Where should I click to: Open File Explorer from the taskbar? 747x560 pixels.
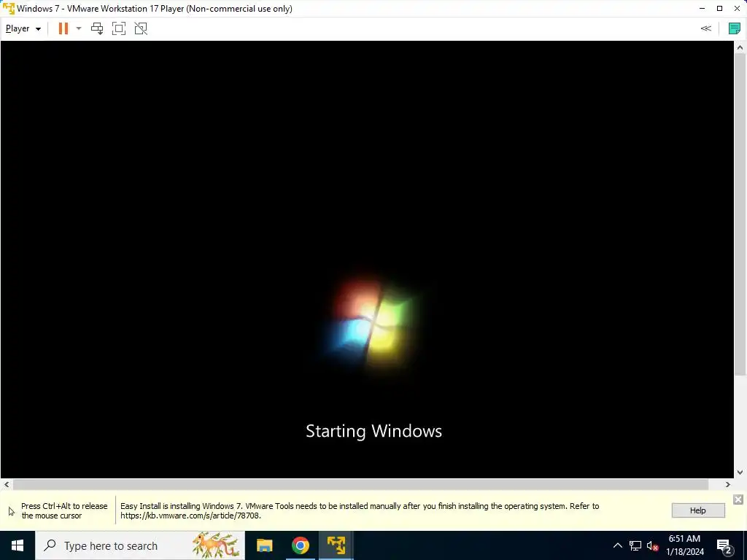[x=264, y=545]
